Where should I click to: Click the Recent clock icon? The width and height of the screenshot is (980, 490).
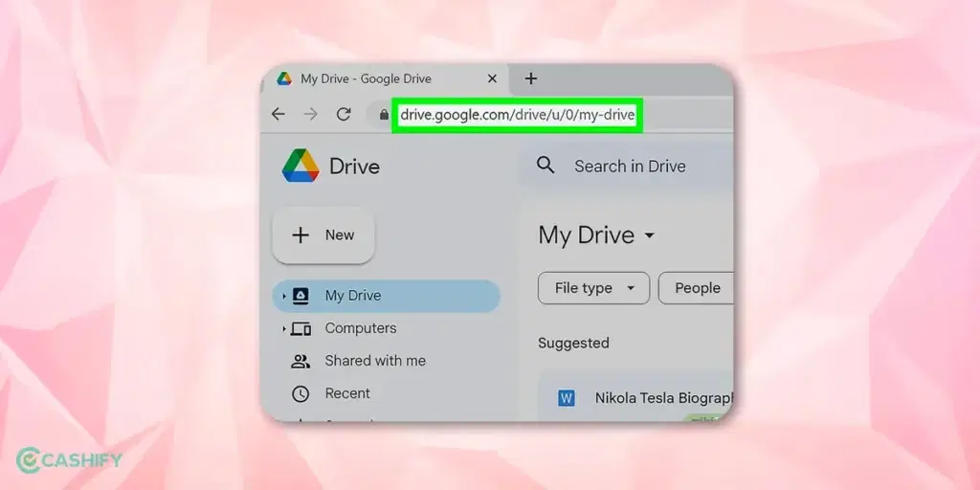301,393
